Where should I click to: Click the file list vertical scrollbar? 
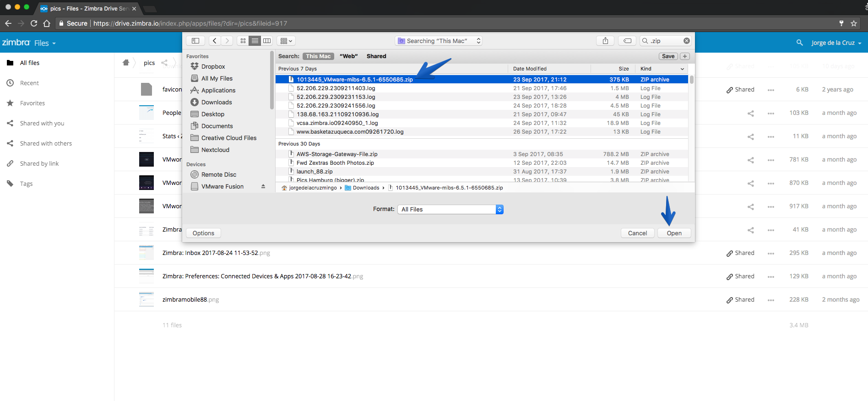pos(691,80)
